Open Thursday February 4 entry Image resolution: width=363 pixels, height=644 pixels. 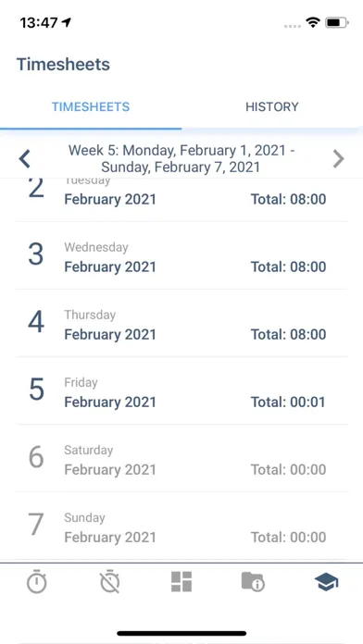tap(181, 323)
